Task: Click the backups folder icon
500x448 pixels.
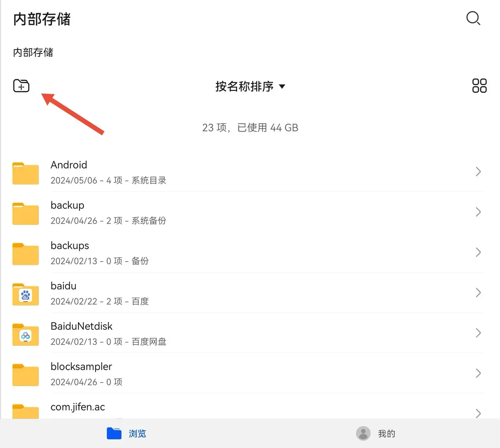Action: [x=26, y=253]
